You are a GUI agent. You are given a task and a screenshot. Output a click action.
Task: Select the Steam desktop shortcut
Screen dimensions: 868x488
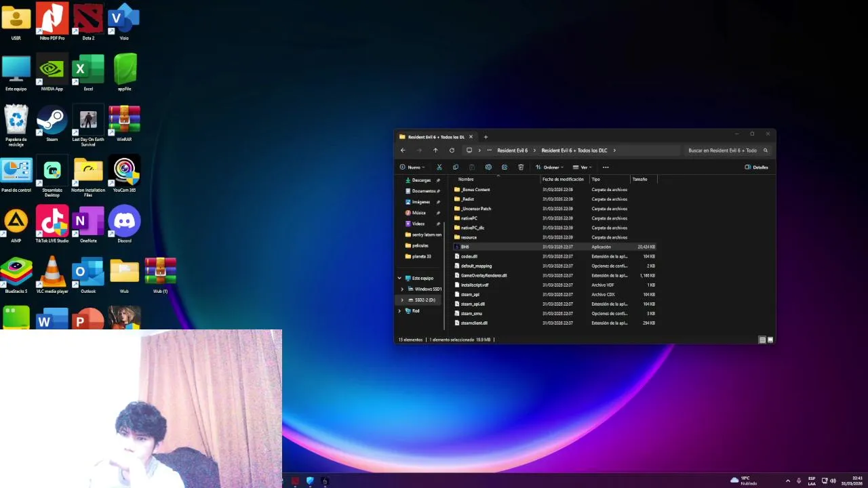[52, 123]
